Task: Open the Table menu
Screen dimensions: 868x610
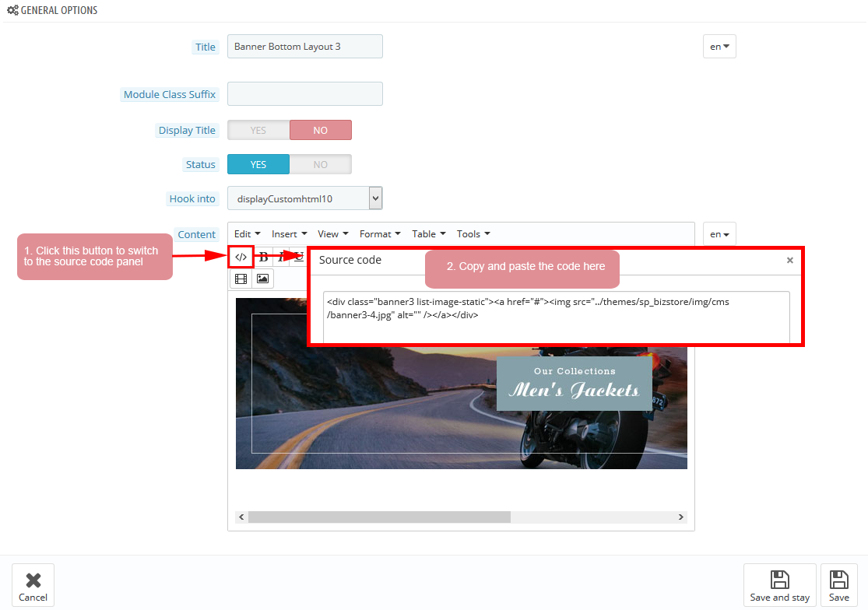Action: point(428,234)
